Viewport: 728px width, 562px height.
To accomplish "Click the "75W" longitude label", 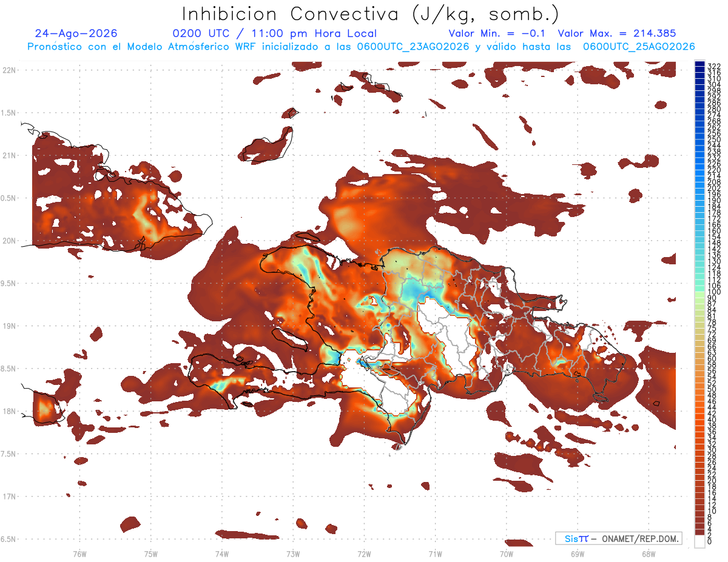I will (151, 554).
